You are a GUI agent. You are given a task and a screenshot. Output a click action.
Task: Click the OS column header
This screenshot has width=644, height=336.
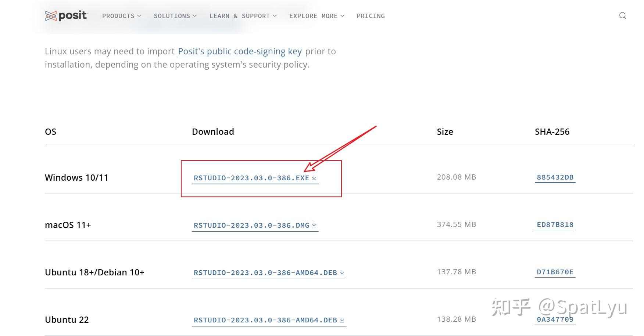(50, 132)
